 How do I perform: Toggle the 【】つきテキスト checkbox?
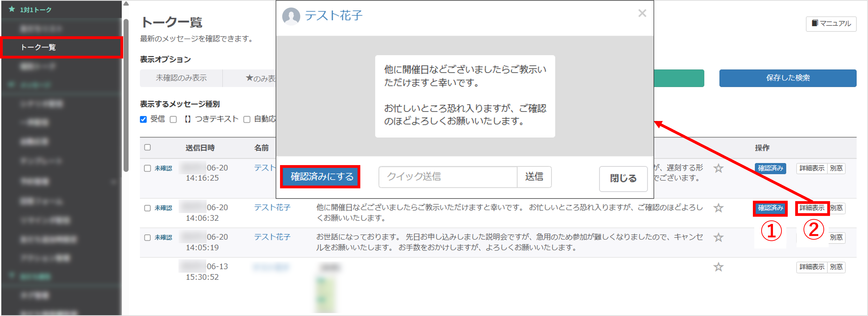173,119
